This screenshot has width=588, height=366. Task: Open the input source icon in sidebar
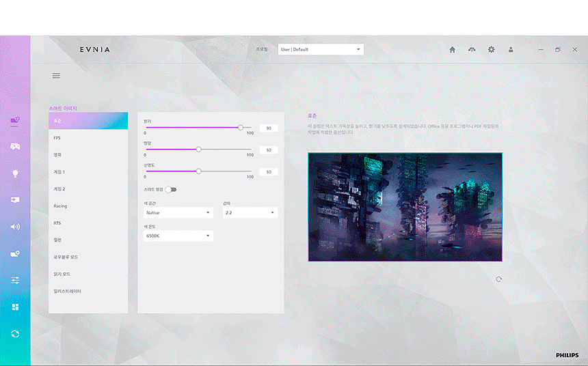pos(15,199)
